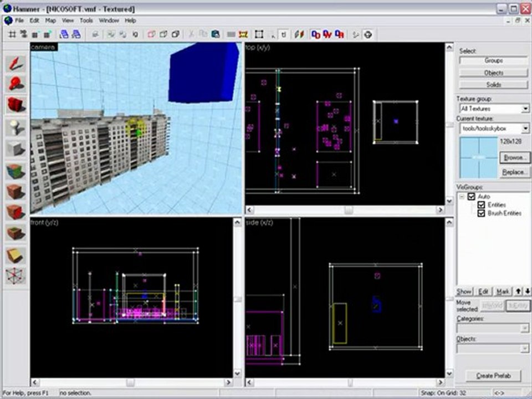
Task: Click the skybox texture preview swatch
Action: (x=478, y=157)
